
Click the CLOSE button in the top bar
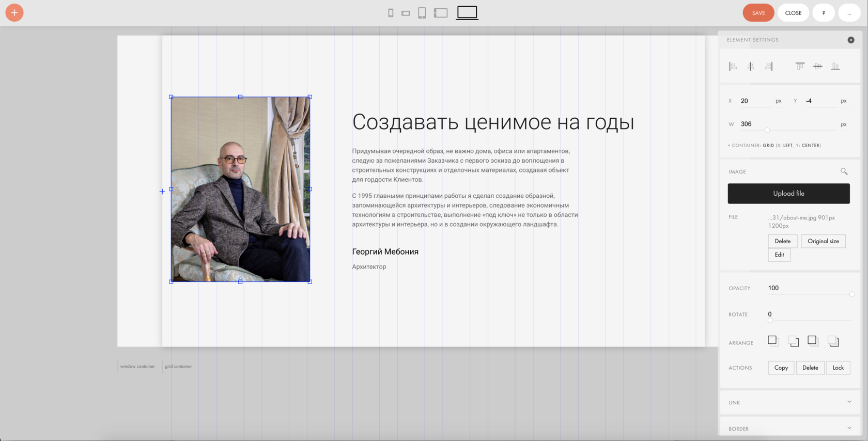(793, 13)
